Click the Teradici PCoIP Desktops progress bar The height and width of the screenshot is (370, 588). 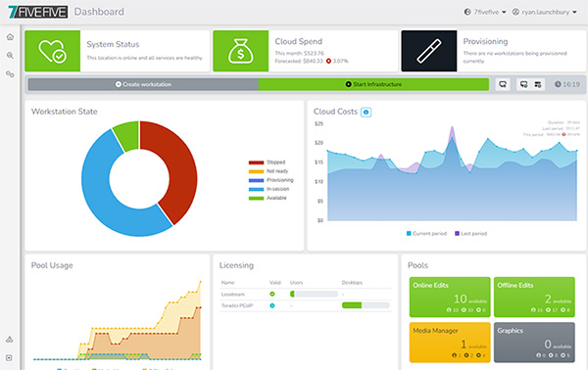pyautogui.click(x=366, y=305)
